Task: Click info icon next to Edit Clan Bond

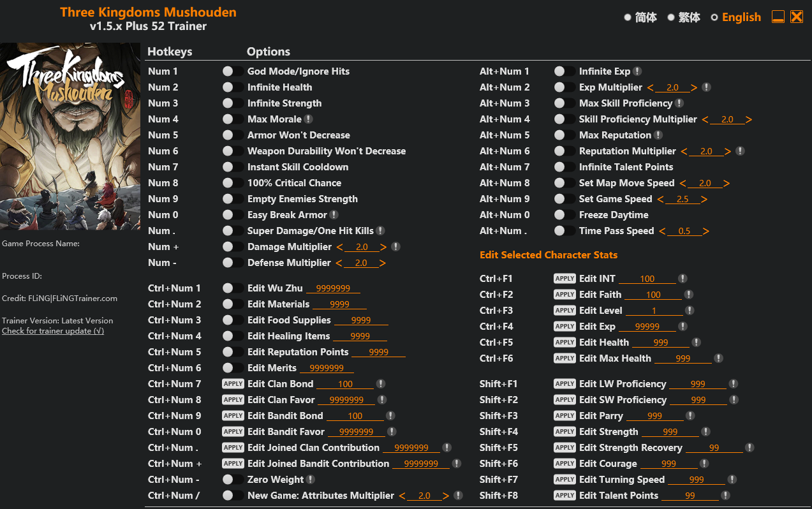Action: coord(381,384)
